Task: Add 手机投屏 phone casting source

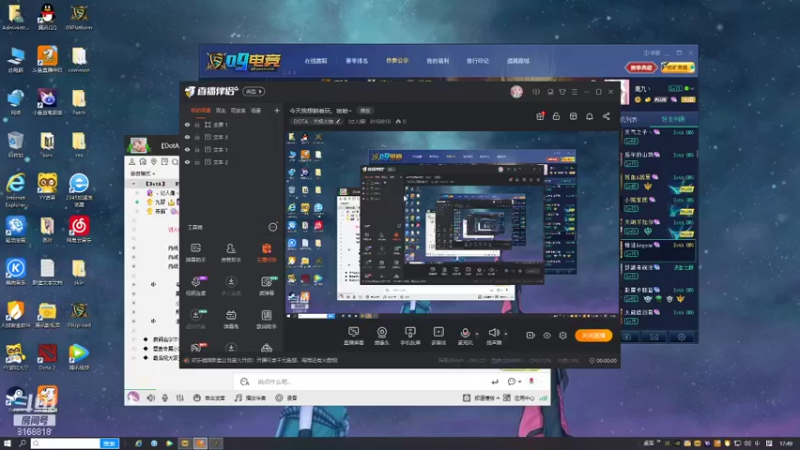Action: coord(410,336)
